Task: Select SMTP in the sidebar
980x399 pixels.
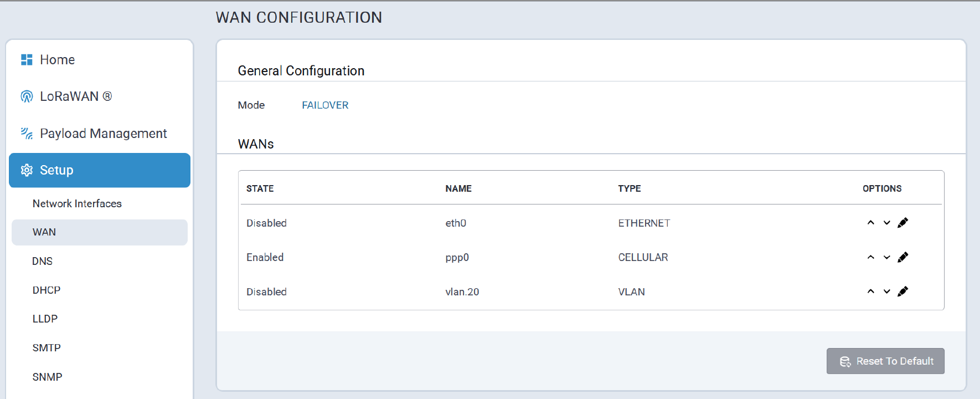Action: [x=47, y=348]
